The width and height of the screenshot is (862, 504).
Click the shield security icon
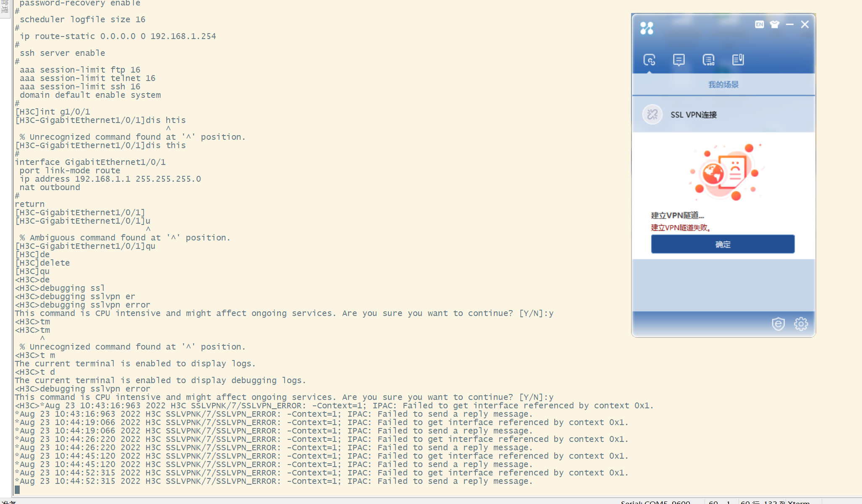point(778,324)
